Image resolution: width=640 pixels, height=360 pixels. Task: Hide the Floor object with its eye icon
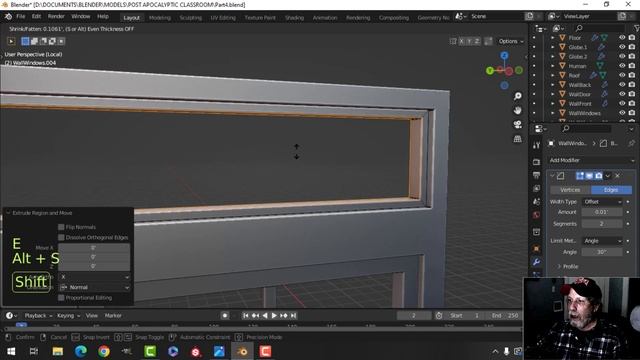pyautogui.click(x=622, y=38)
